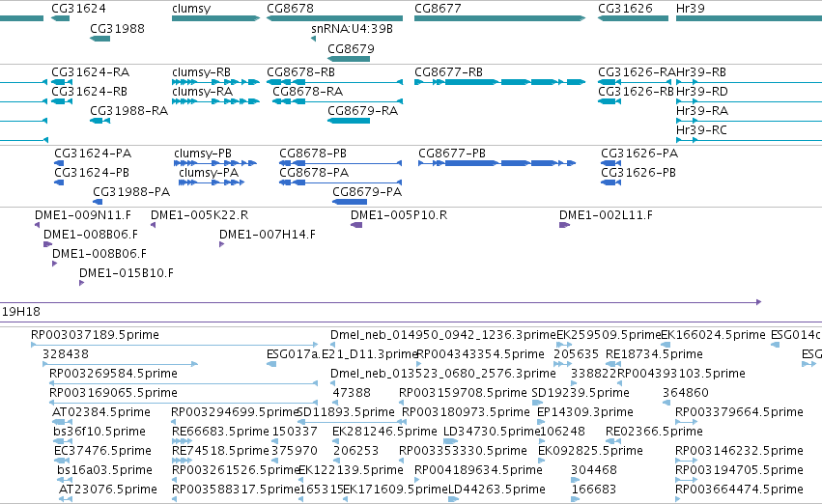Click BAC end DME1-015B10.F
Viewport: 822px width, 504px height.
(x=127, y=273)
